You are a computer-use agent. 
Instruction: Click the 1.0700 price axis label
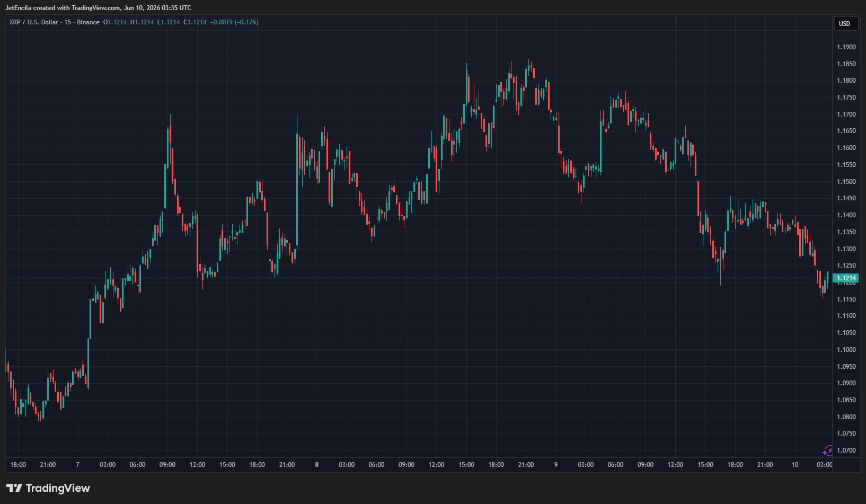point(846,450)
